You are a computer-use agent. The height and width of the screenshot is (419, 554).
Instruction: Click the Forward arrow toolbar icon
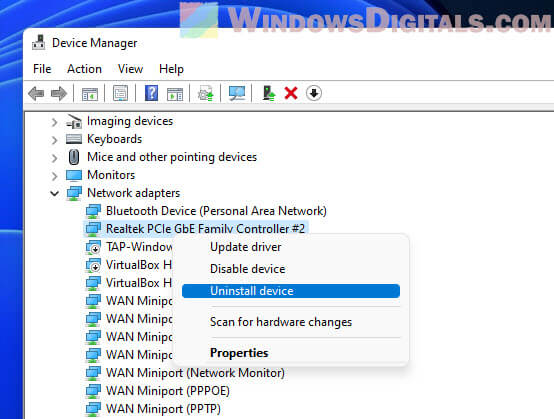pos(59,94)
